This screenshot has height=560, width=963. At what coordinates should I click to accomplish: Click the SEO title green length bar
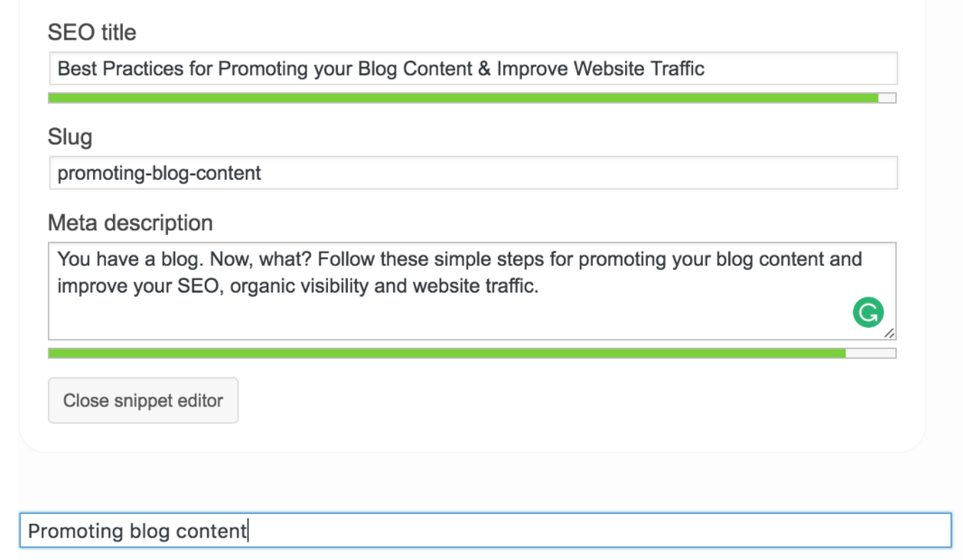tap(463, 98)
